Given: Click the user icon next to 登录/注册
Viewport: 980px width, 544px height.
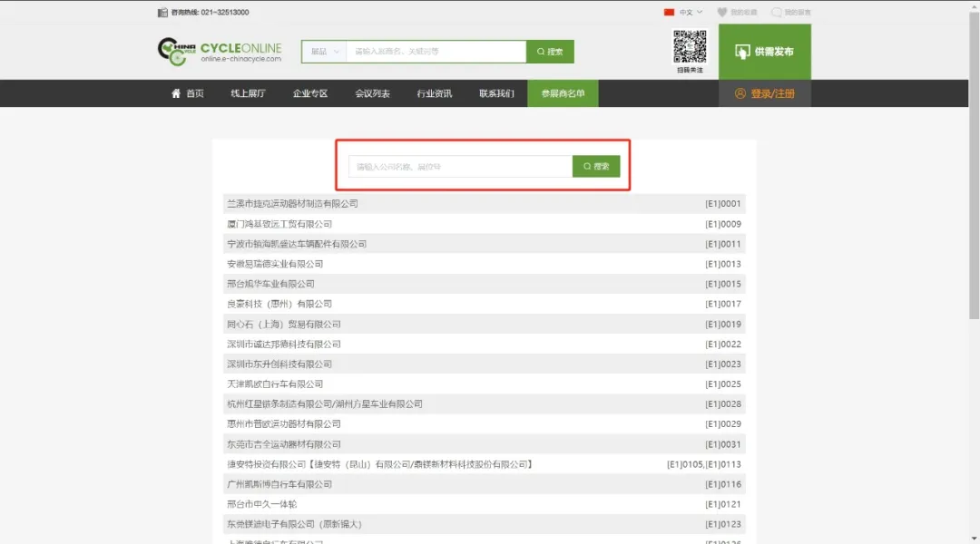Looking at the screenshot, I should (x=740, y=93).
